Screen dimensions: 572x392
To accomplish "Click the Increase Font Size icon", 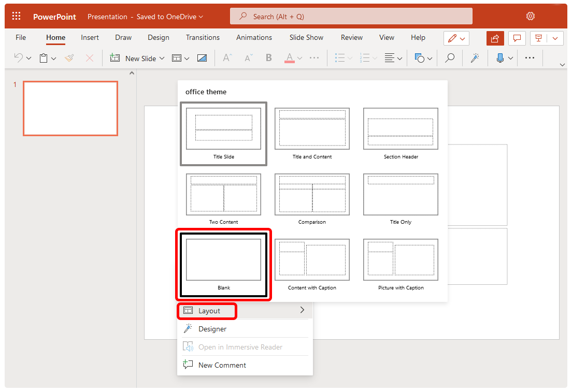I will click(x=227, y=57).
